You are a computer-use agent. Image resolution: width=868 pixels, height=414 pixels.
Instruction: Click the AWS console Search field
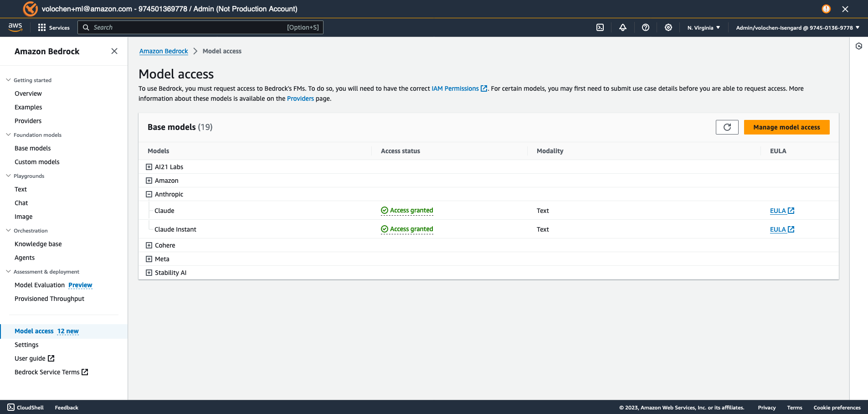(x=200, y=27)
